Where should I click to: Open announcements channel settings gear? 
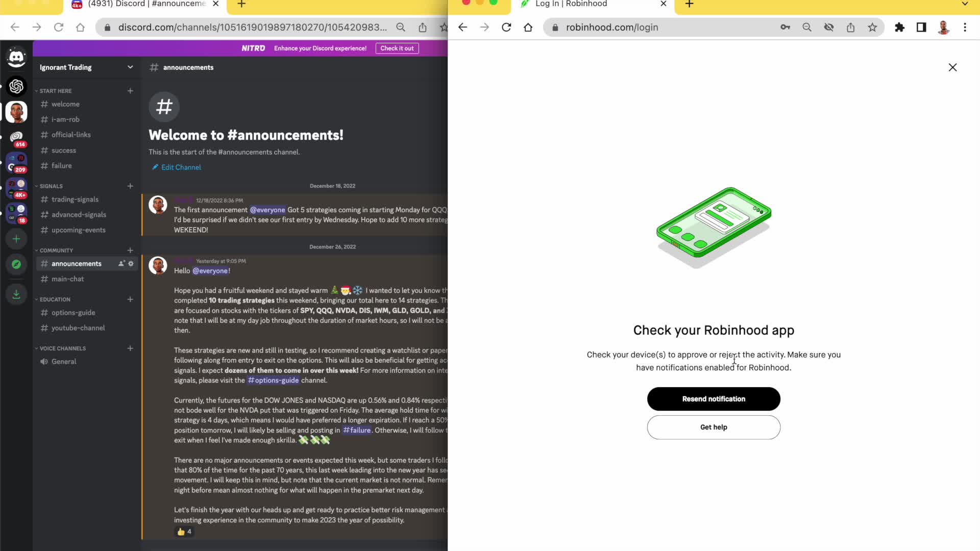pos(131,264)
